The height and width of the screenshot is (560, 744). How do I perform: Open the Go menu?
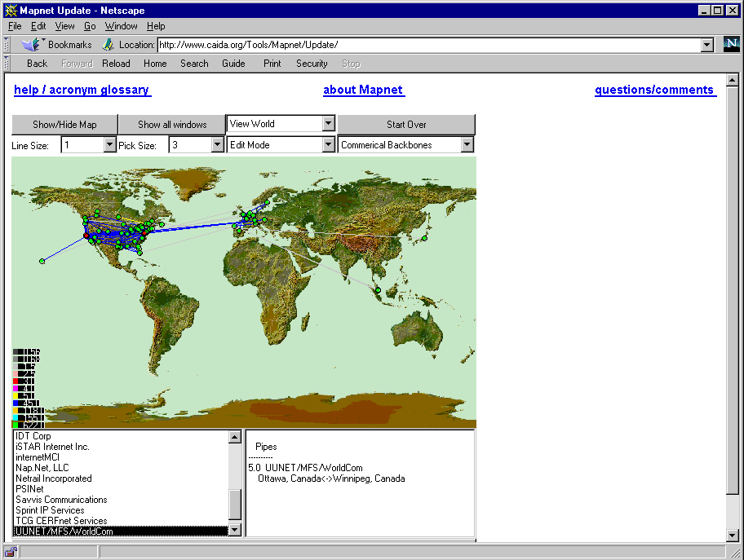coord(90,26)
